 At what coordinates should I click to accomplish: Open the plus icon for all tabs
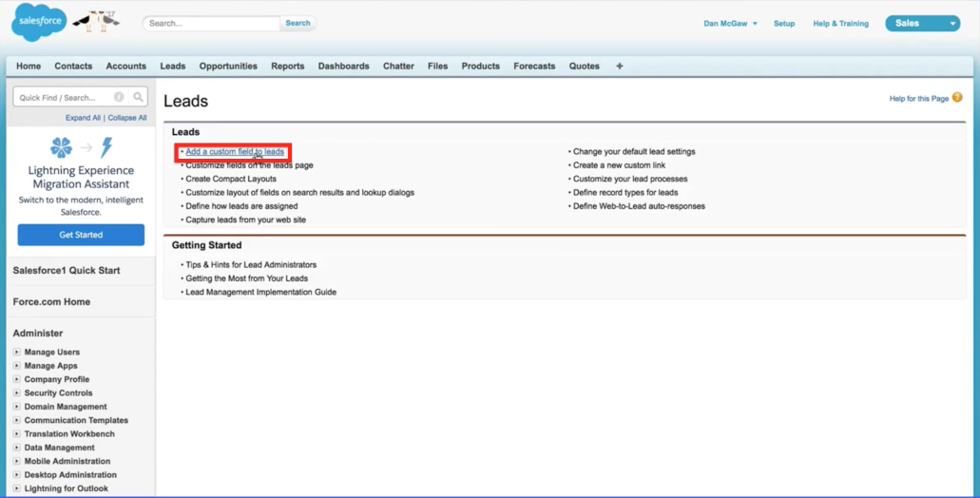[620, 66]
